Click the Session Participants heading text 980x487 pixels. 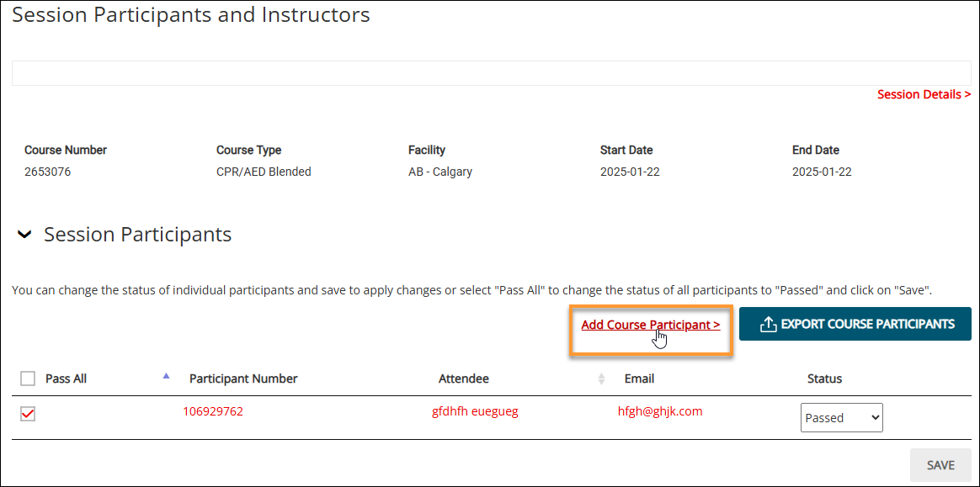[x=137, y=235]
